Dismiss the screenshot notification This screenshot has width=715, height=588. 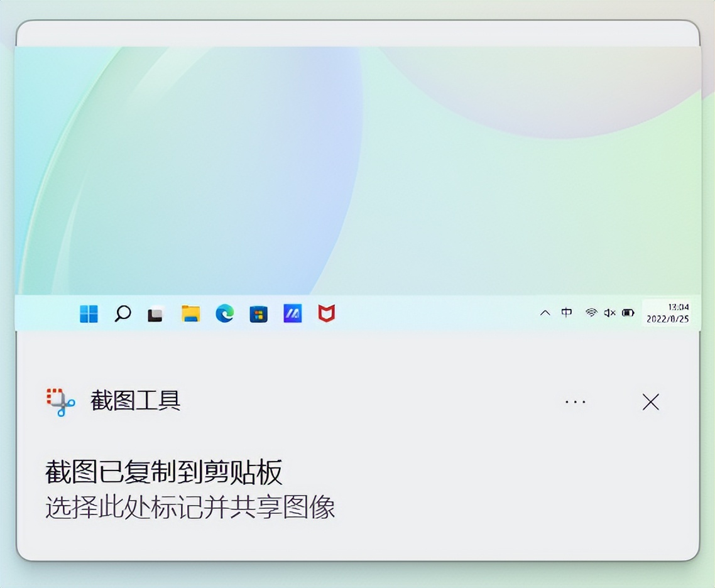651,402
